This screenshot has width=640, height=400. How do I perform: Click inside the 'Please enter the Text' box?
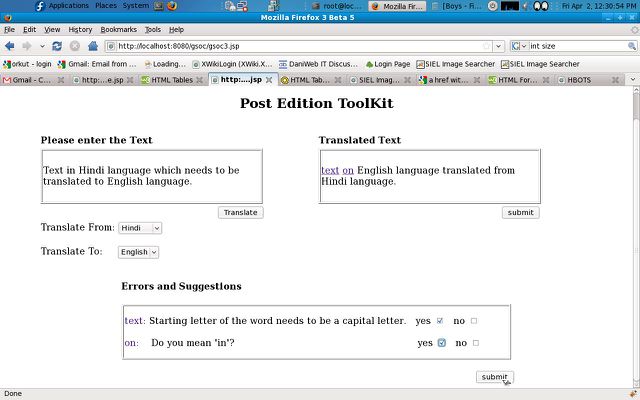coord(151,177)
